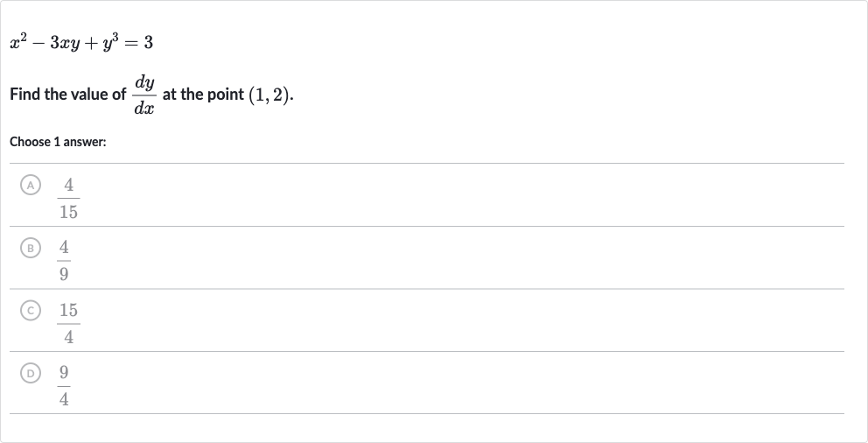Image resolution: width=868 pixels, height=443 pixels.
Task: Click denominator 9 in choice B
Action: click(x=64, y=274)
